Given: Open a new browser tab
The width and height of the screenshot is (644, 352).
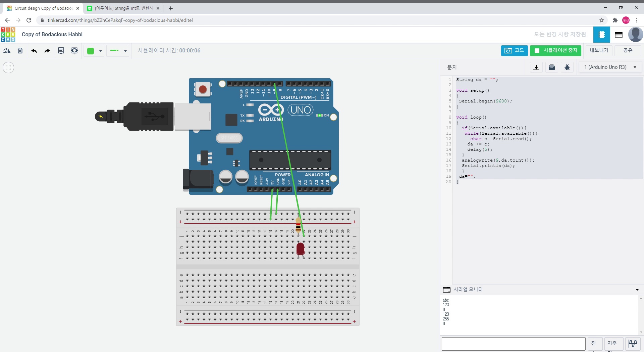Looking at the screenshot, I should [x=171, y=8].
